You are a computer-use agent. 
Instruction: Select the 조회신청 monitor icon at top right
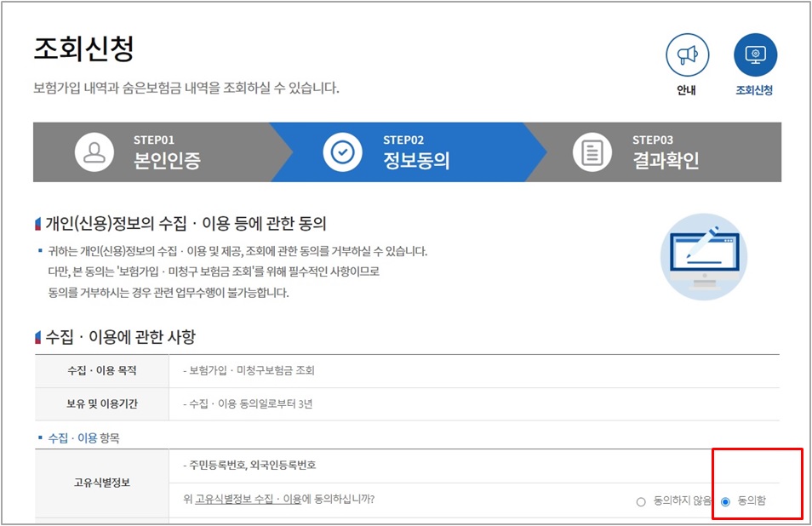pyautogui.click(x=754, y=54)
